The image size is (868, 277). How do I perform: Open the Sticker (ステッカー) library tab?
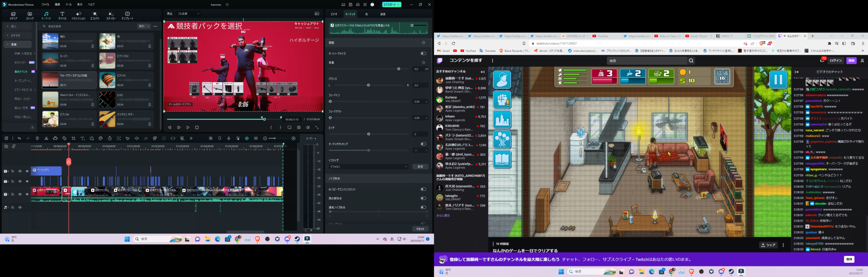coord(111,16)
